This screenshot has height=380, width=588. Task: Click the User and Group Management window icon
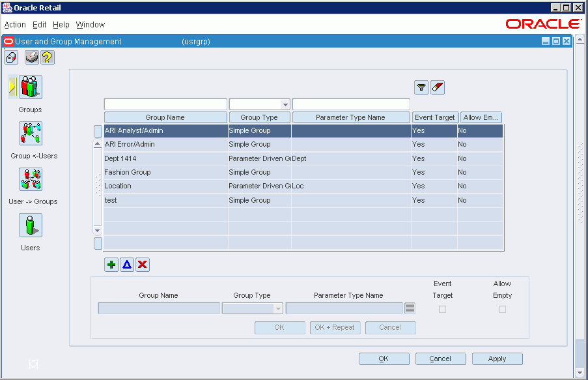click(x=8, y=41)
